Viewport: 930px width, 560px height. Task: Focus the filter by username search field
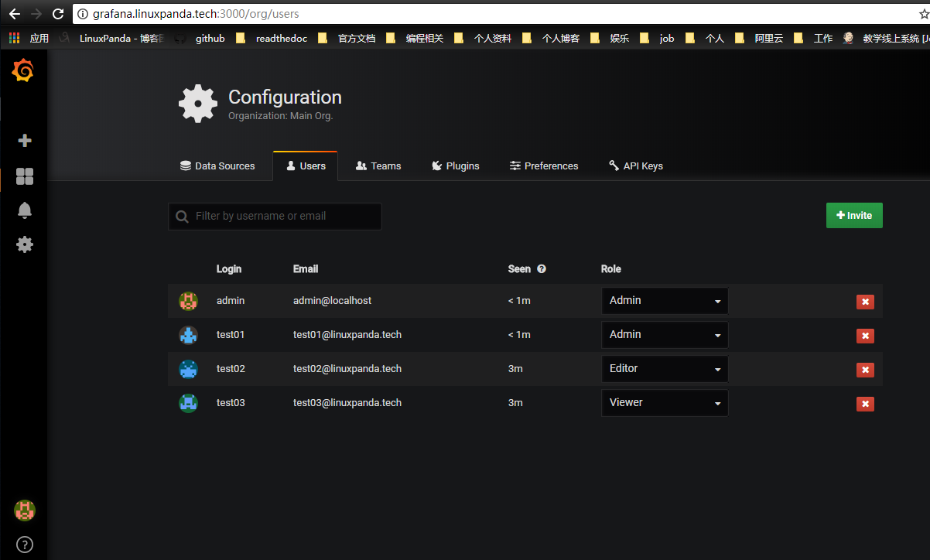coord(275,217)
